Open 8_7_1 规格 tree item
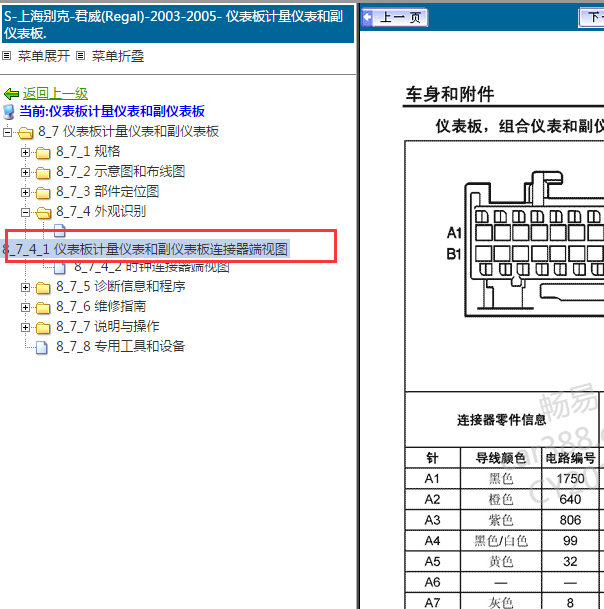Screen dimensions: 604x609 (88, 151)
